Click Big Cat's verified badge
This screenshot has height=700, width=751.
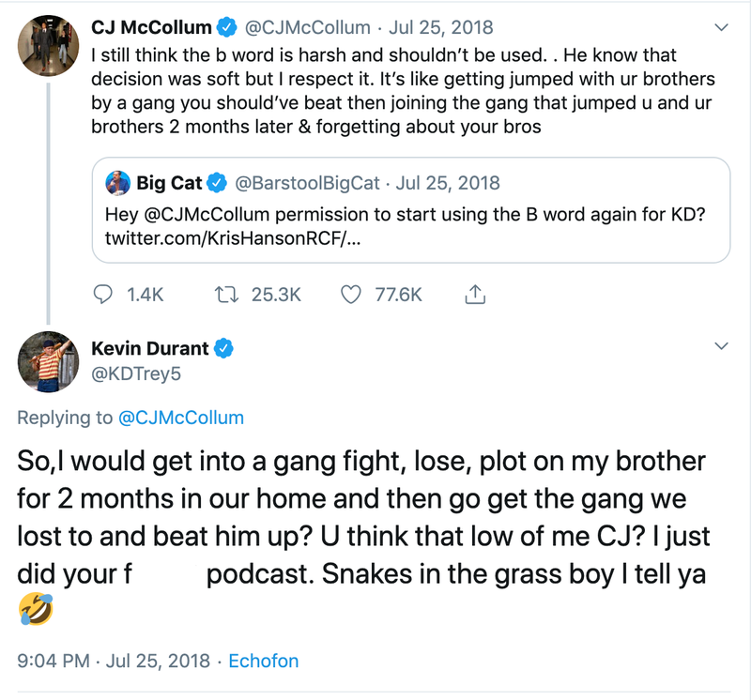point(217,182)
